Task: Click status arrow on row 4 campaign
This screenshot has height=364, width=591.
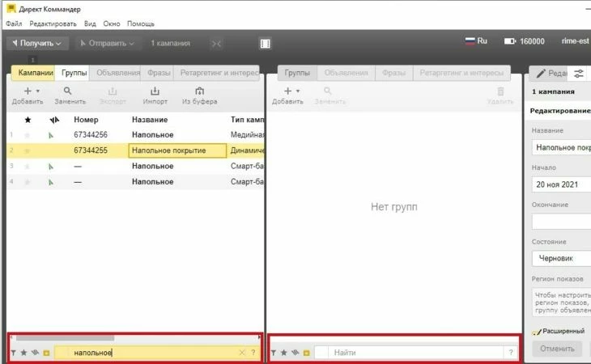Action: click(51, 182)
